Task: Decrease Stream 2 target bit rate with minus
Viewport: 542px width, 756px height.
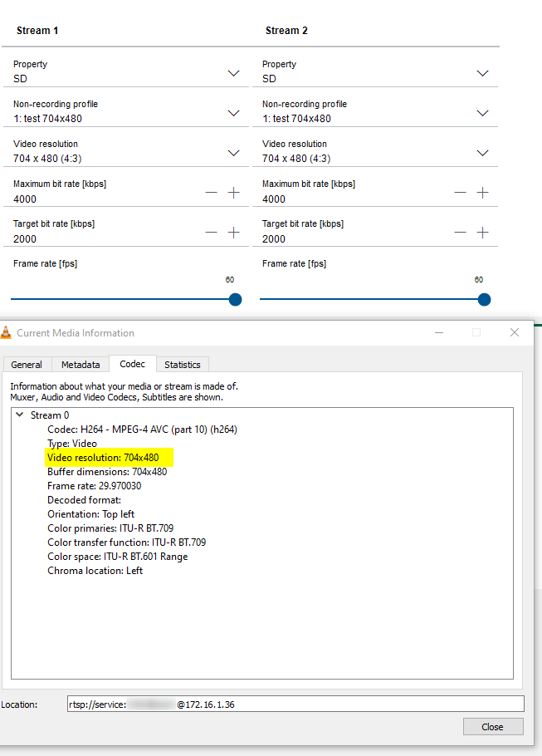Action: (460, 233)
